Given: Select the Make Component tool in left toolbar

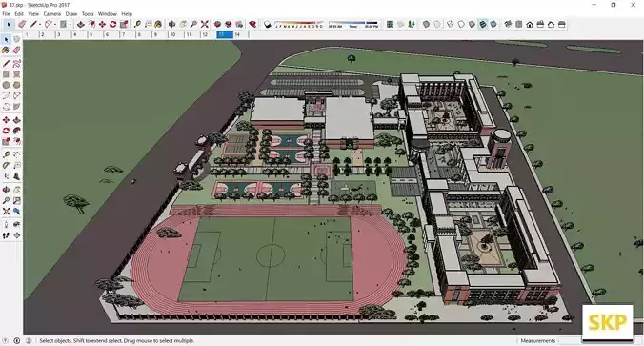Looking at the screenshot, I should [x=16, y=39].
